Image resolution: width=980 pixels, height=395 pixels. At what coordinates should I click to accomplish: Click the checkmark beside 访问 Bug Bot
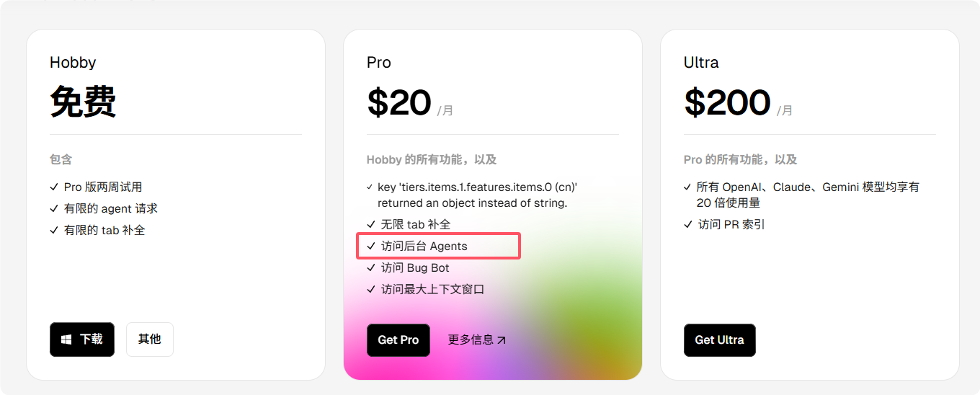click(371, 267)
